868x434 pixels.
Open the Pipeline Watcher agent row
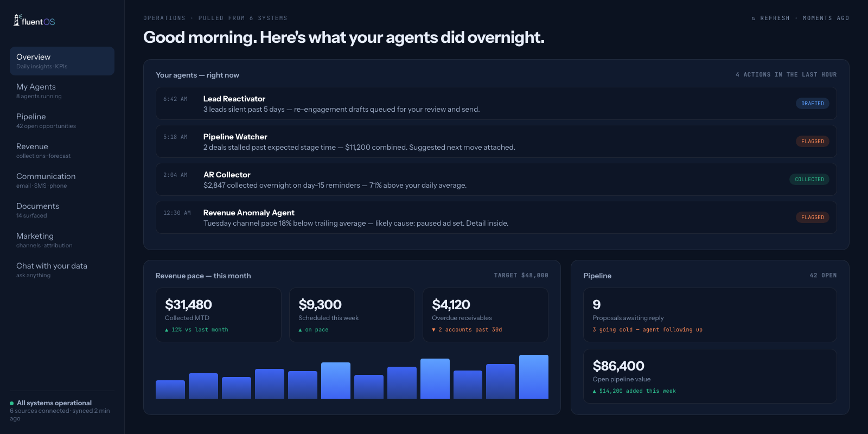point(496,142)
